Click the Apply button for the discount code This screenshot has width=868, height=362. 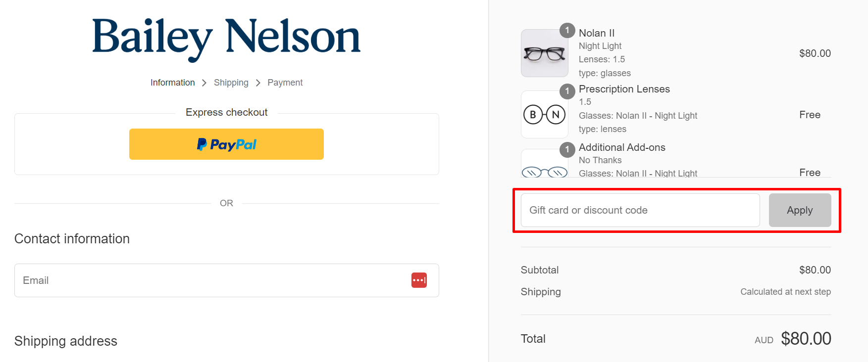[x=799, y=210]
